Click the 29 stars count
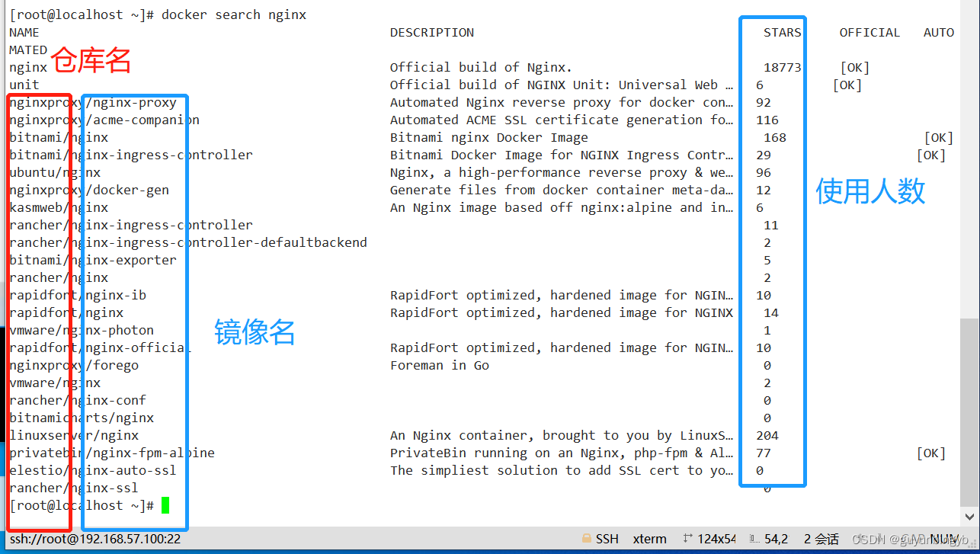The image size is (980, 554). [x=764, y=155]
